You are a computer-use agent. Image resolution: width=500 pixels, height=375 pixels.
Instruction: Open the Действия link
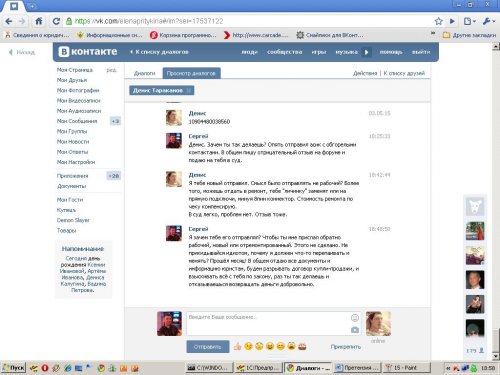pos(365,73)
